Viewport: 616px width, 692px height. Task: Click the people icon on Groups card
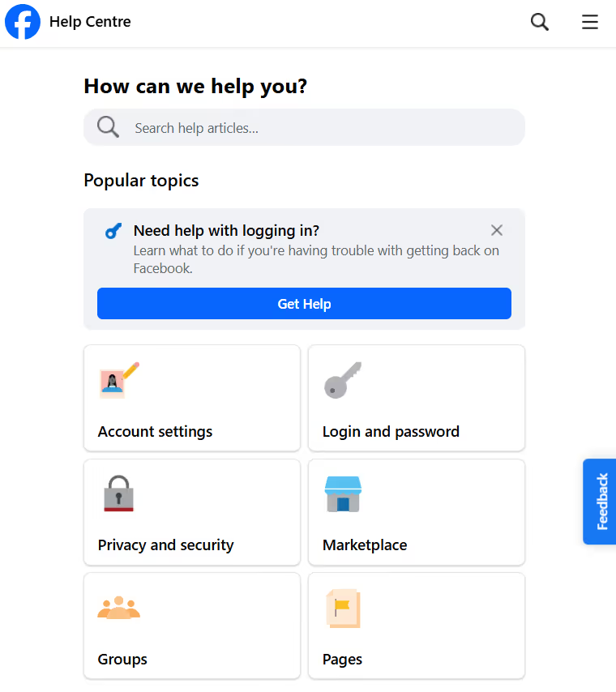click(119, 608)
